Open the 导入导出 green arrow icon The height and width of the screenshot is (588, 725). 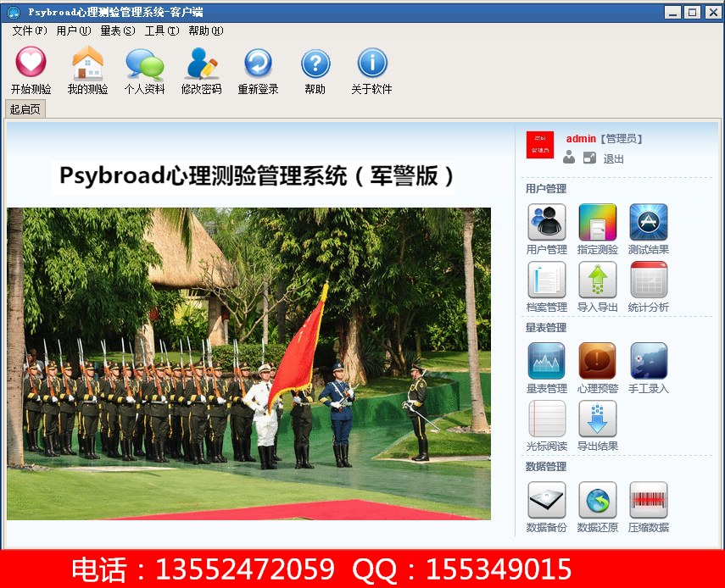point(598,280)
